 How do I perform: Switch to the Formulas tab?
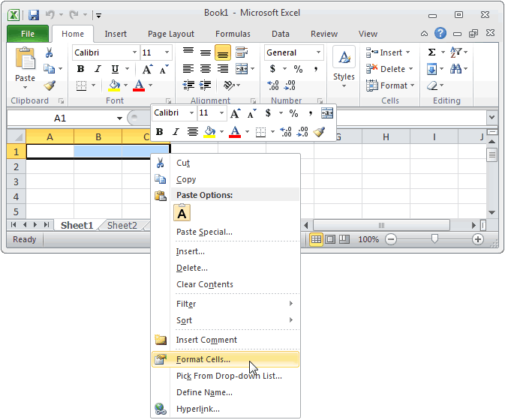[x=233, y=34]
